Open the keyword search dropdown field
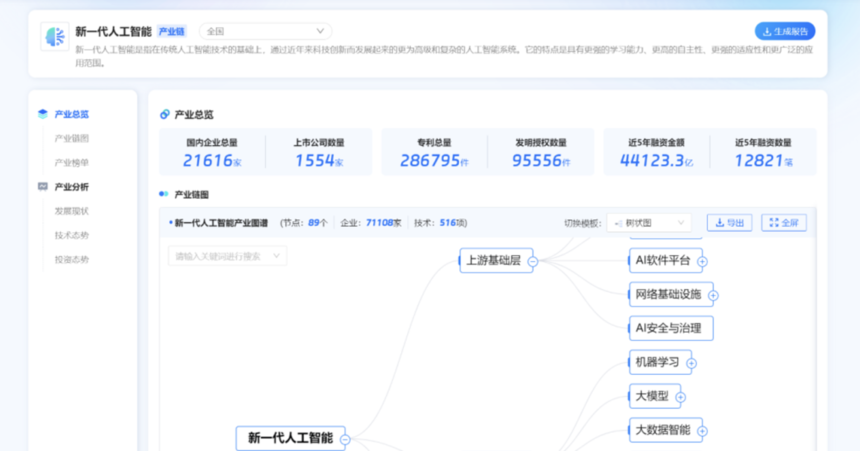 pyautogui.click(x=227, y=256)
